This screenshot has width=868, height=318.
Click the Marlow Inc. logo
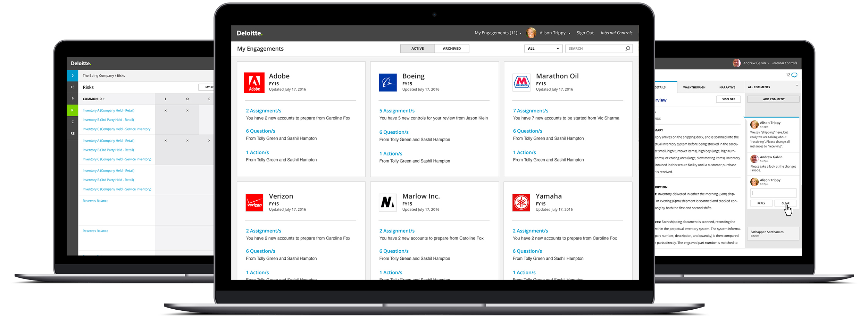pyautogui.click(x=387, y=203)
